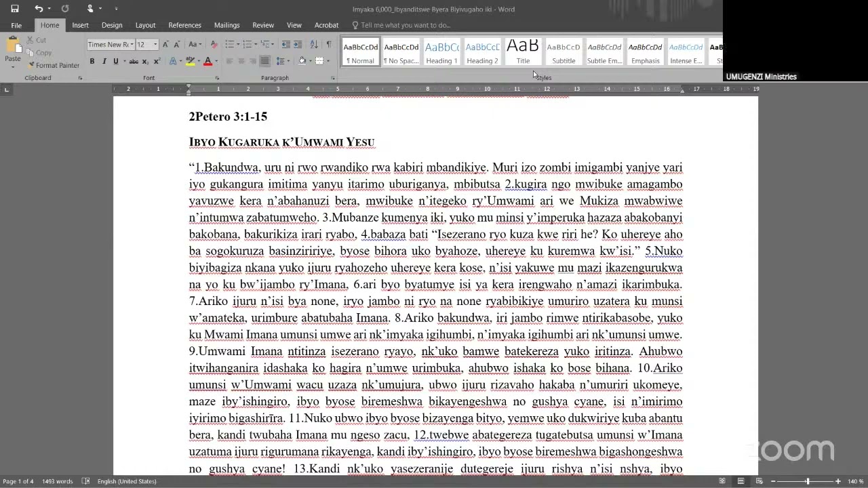Toggle bold formatting
Image resolution: width=868 pixels, height=488 pixels.
tap(92, 62)
